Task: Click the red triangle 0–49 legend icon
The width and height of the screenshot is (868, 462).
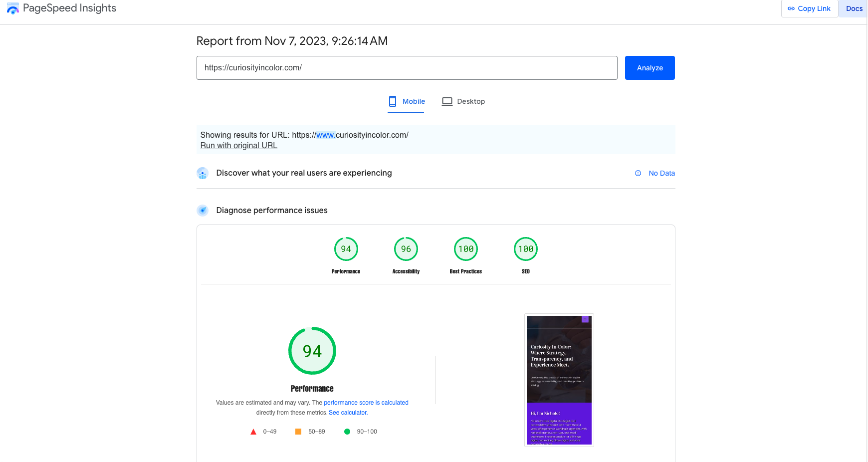Action: pos(253,432)
